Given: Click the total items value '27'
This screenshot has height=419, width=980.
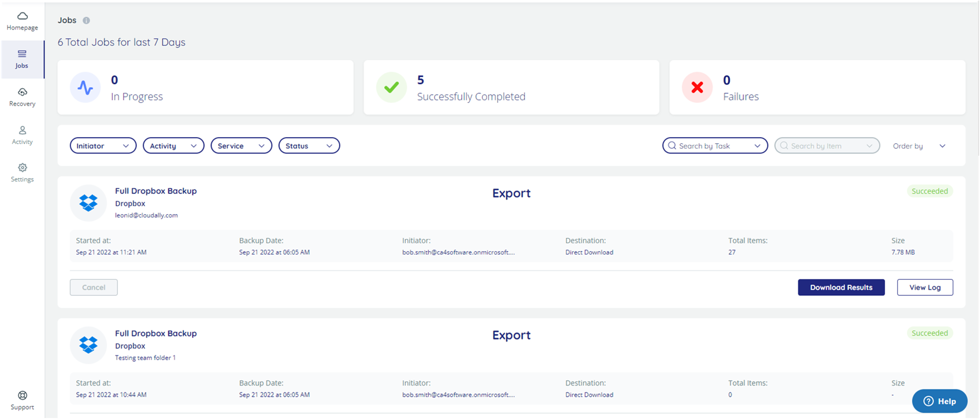Looking at the screenshot, I should [732, 253].
